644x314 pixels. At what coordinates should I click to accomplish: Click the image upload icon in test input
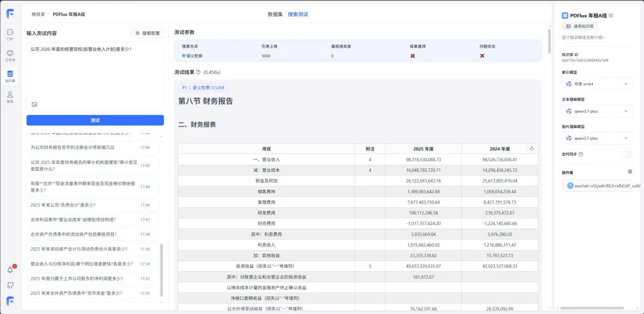(35, 104)
